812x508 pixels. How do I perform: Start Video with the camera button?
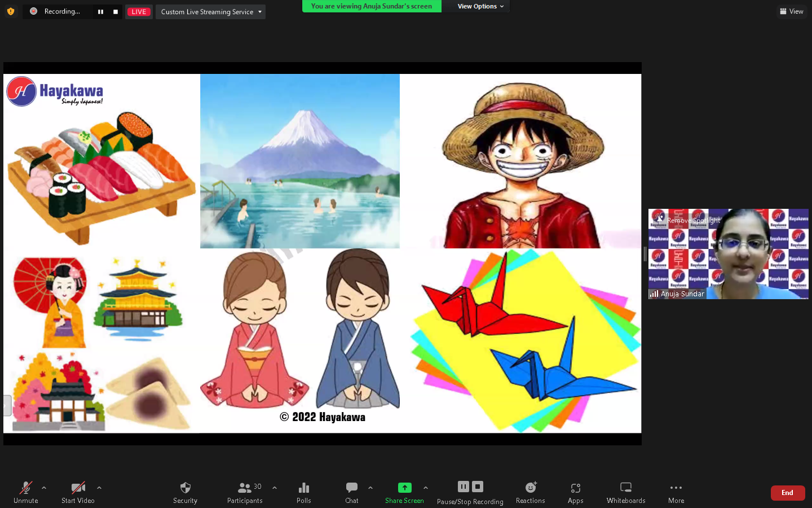78,492
